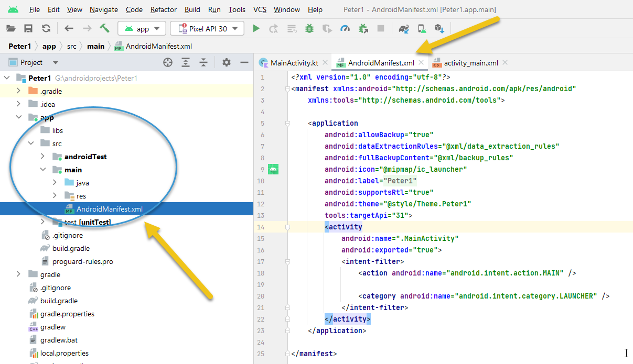
Task: Run app with coverage icon
Action: tap(327, 29)
